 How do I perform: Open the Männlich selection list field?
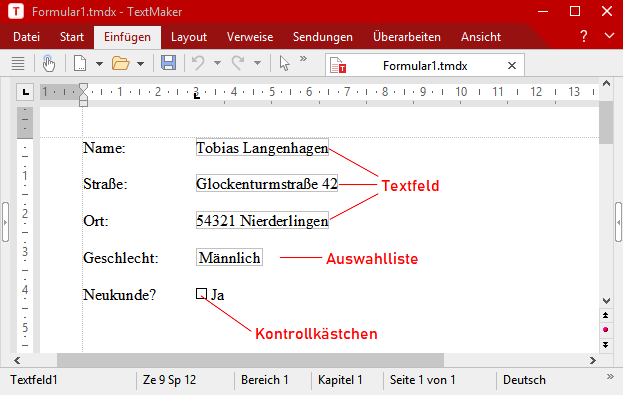click(229, 258)
